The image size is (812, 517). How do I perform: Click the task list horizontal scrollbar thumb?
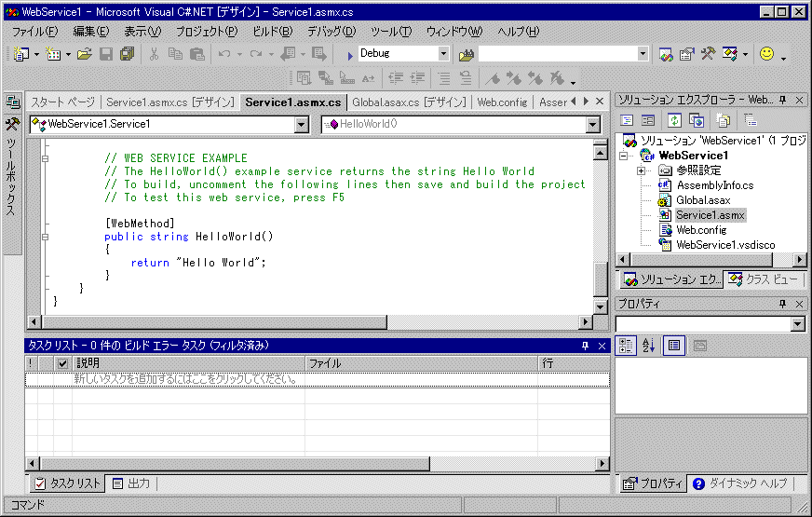[x=235, y=463]
